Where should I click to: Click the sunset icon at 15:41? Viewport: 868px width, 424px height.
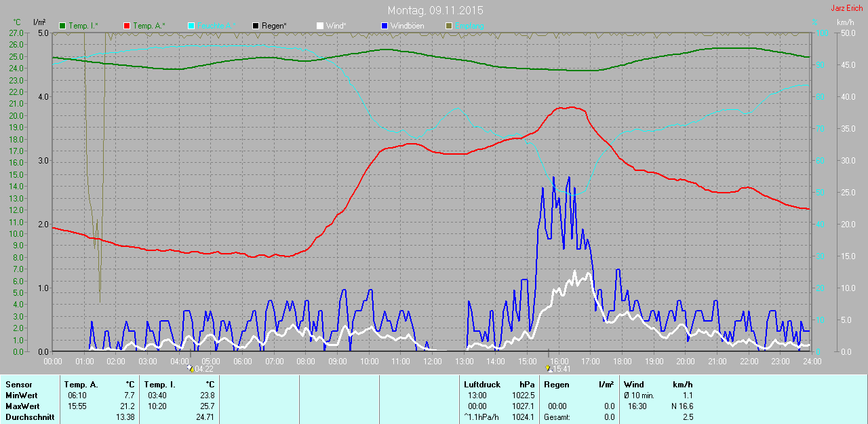point(549,368)
